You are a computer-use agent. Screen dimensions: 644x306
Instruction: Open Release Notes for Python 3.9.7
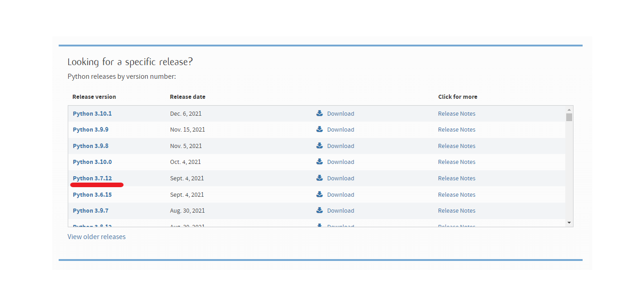[x=457, y=210]
